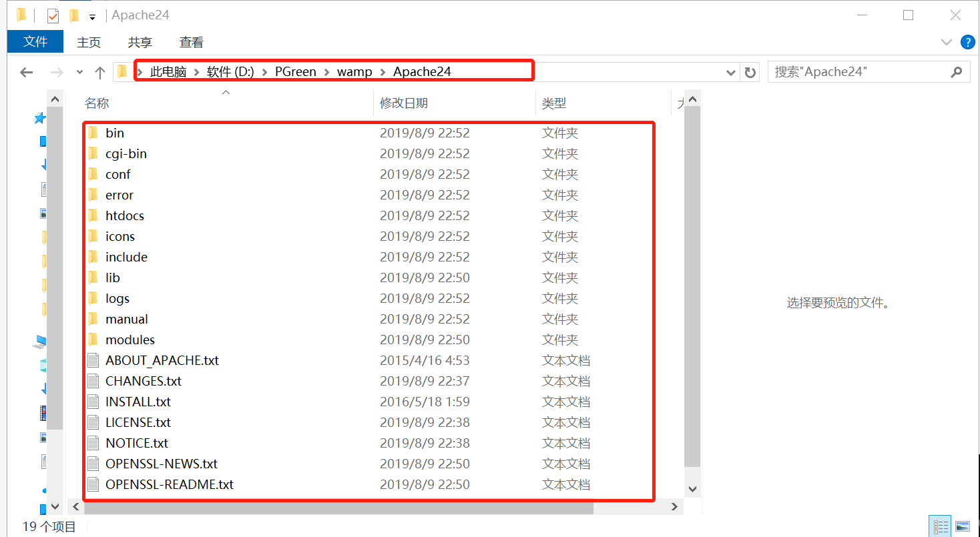Click OPENSSL-NEWS.txt document icon
The height and width of the screenshot is (537, 980).
click(x=93, y=464)
